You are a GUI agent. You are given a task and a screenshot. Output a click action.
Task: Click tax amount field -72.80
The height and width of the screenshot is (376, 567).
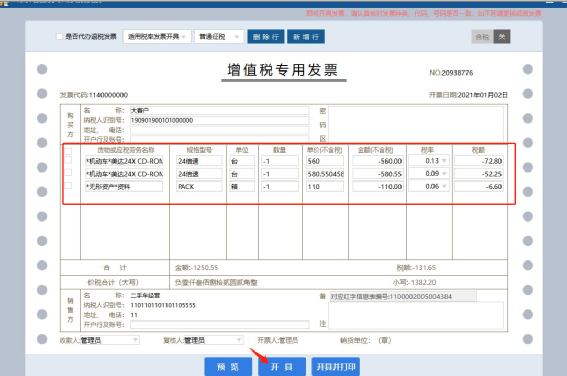479,161
